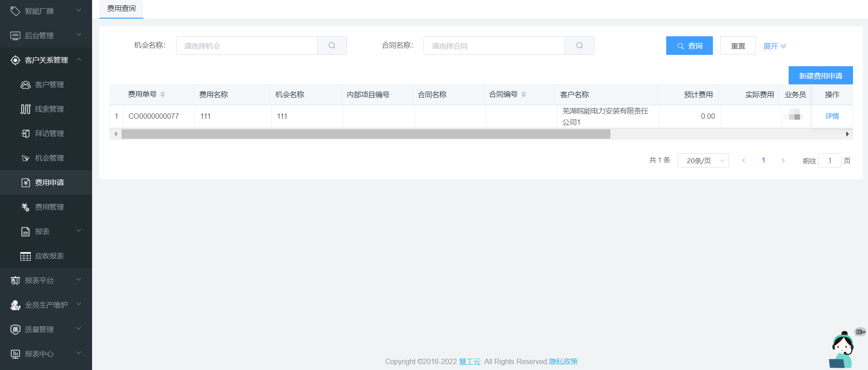The height and width of the screenshot is (370, 868).
Task: Click the search icon in 机会名称 field
Action: pos(332,45)
